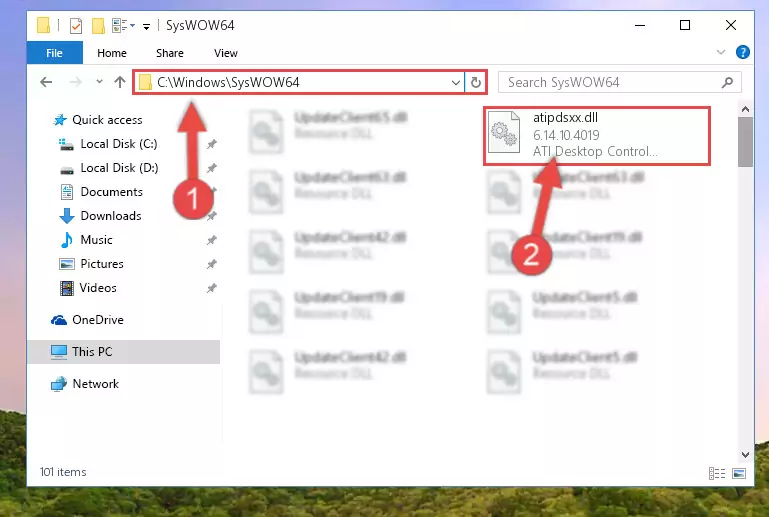Click the pin icon next to Videos
The image size is (769, 517).
point(211,288)
